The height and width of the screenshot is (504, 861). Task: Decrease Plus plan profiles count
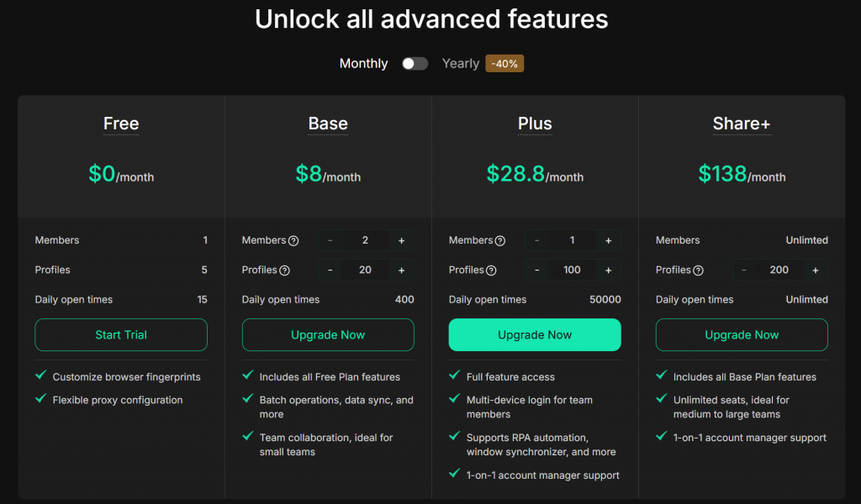click(536, 270)
